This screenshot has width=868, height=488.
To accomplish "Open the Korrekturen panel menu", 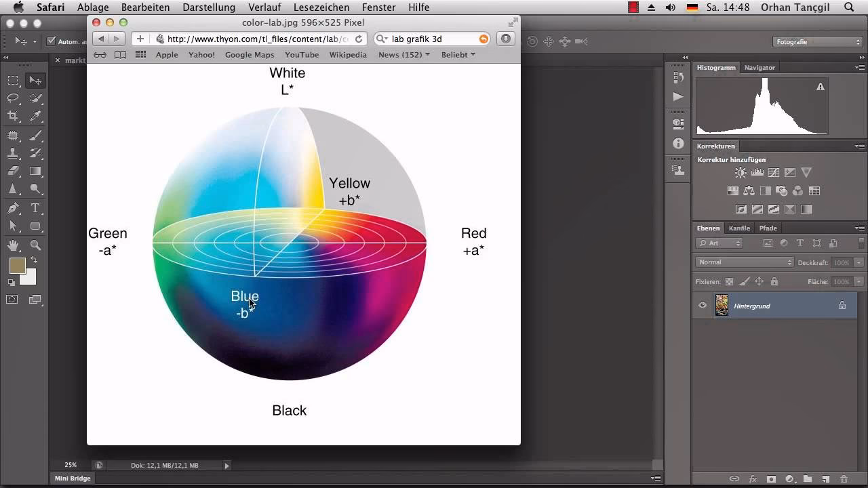I will point(860,146).
